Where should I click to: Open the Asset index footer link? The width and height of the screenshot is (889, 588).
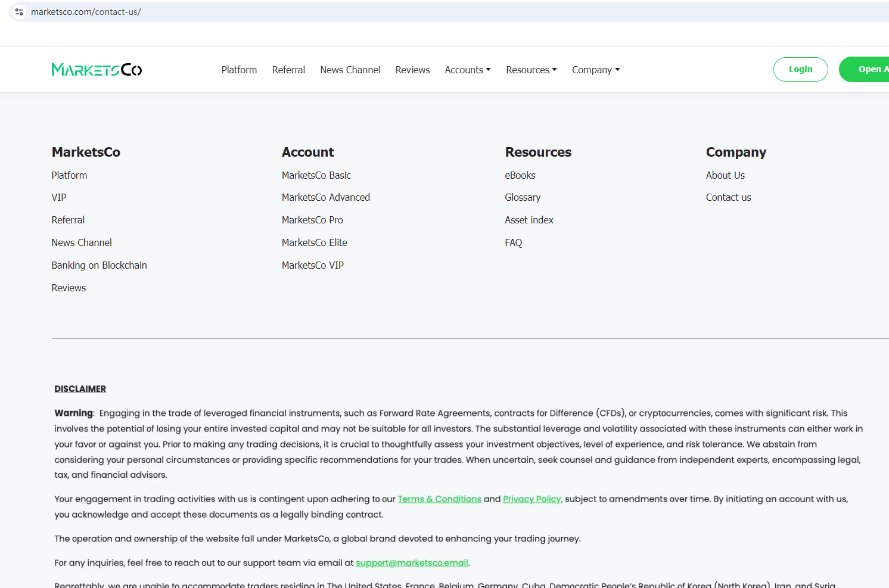point(529,220)
